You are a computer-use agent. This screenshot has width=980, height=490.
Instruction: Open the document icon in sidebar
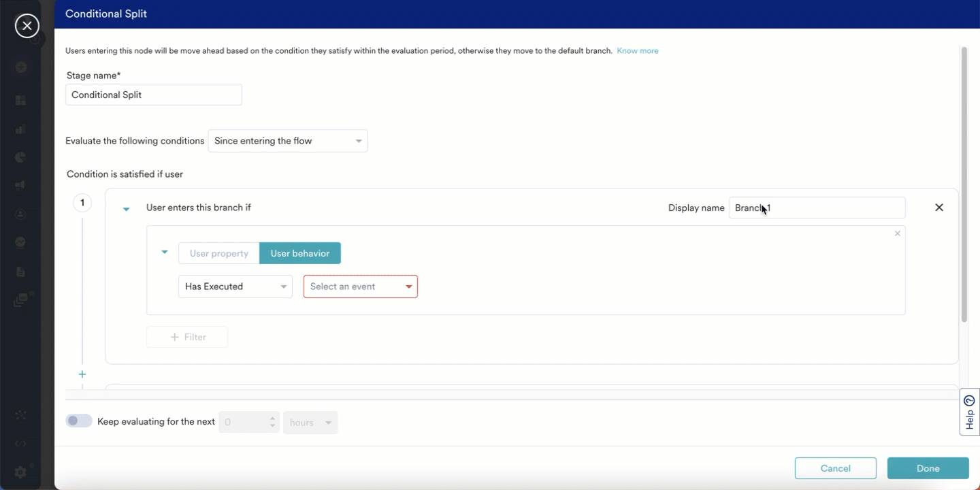tap(20, 272)
